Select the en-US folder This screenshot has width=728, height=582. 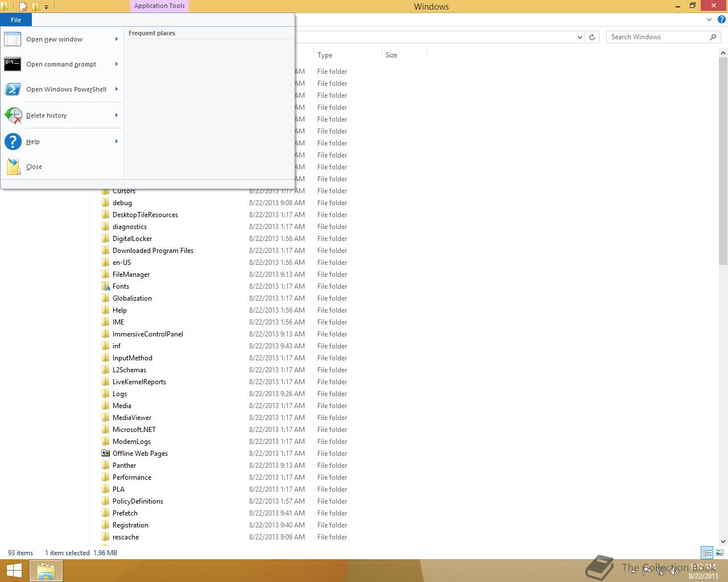tap(122, 263)
